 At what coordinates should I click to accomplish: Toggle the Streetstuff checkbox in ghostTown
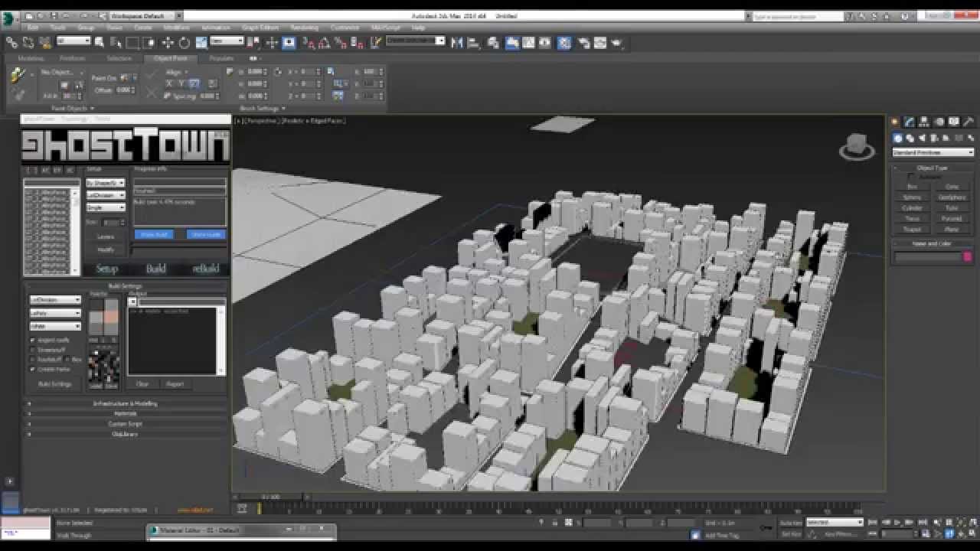click(x=33, y=350)
